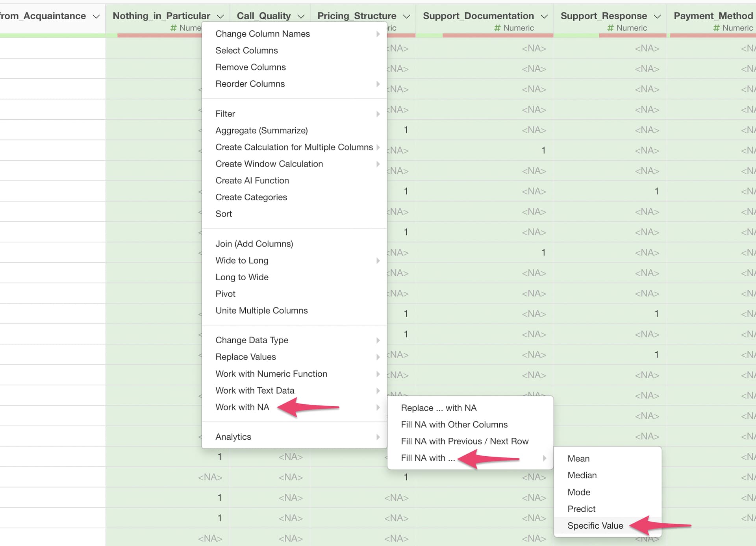Screen dimensions: 756x546
Task: Click numeric hash icon under Nothing_in_Particular
Action: [x=173, y=28]
